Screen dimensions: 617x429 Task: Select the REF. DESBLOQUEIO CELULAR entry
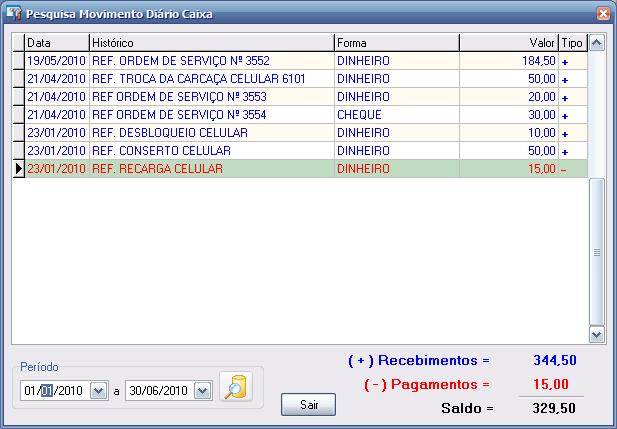(180, 133)
